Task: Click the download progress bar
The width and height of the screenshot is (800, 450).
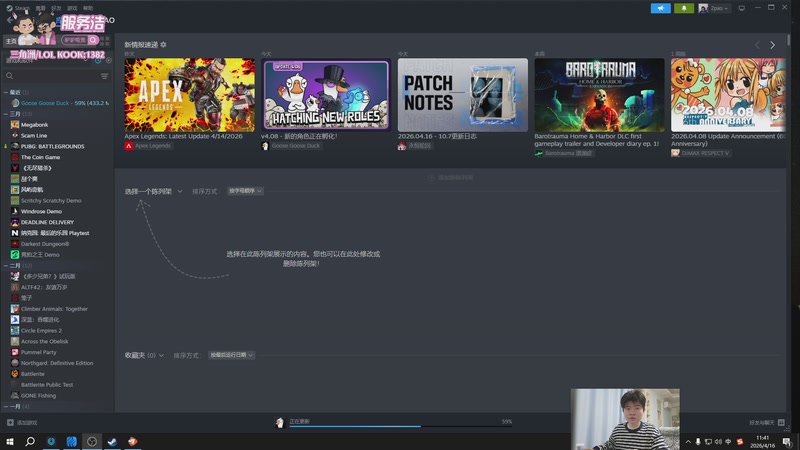Action: pyautogui.click(x=401, y=426)
